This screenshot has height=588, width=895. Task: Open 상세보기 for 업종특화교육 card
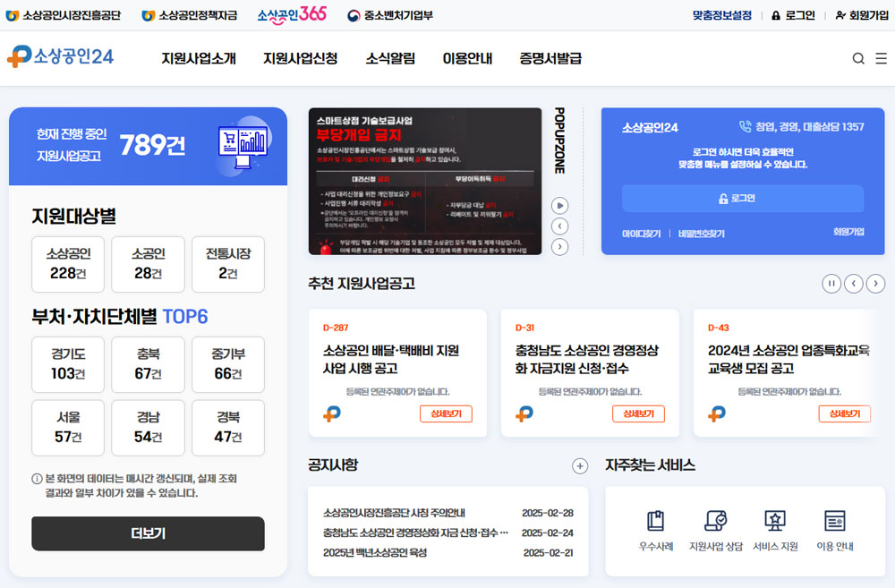(x=844, y=413)
